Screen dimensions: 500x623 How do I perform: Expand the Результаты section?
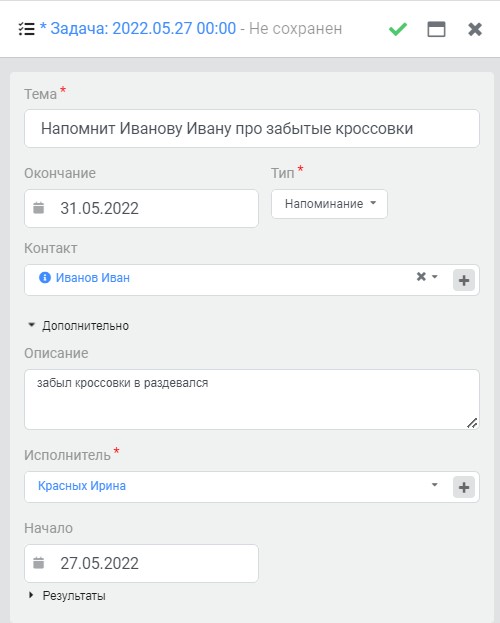point(67,596)
